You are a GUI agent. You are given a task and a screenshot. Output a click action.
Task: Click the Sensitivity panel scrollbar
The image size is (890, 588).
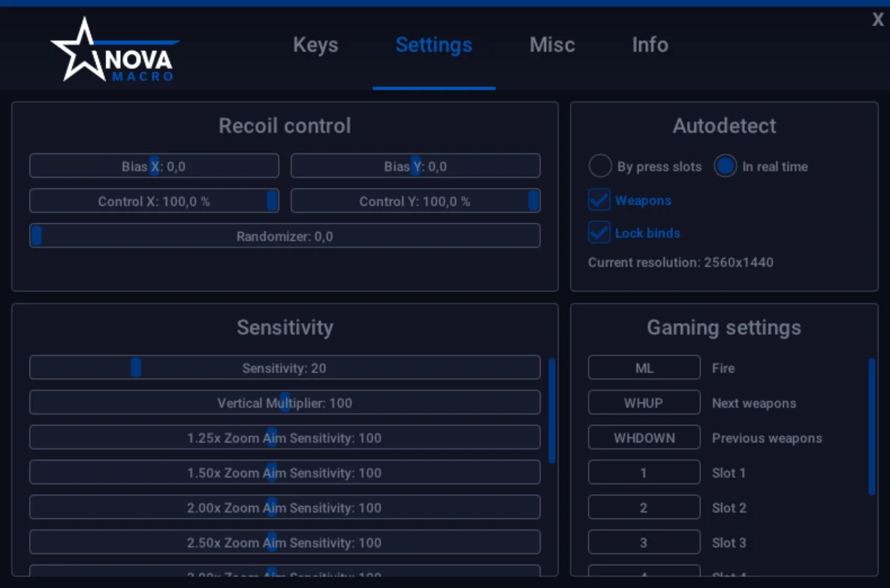coord(552,410)
